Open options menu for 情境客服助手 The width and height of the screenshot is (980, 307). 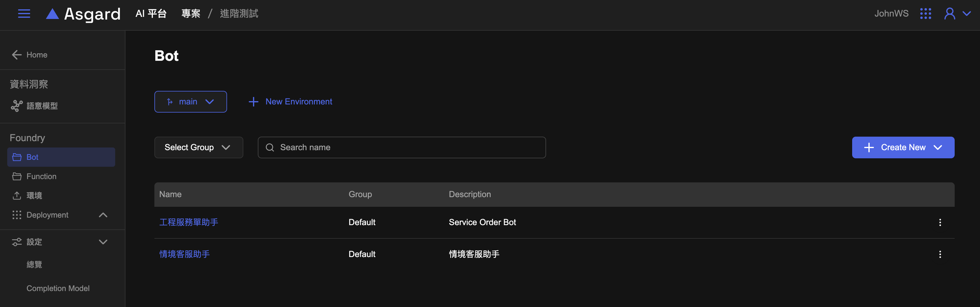coord(940,254)
